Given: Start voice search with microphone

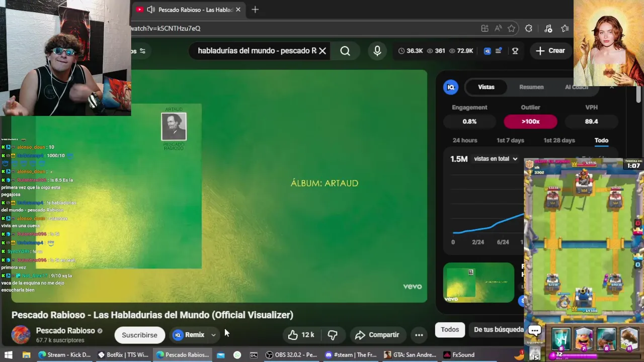Looking at the screenshot, I should click(377, 51).
